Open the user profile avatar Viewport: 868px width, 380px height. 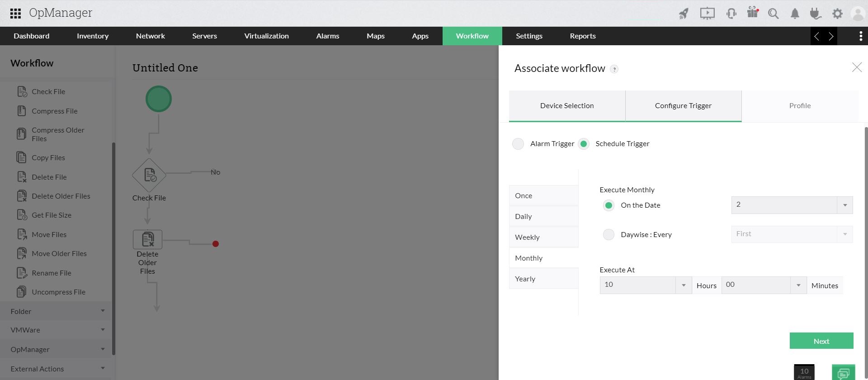coord(858,14)
